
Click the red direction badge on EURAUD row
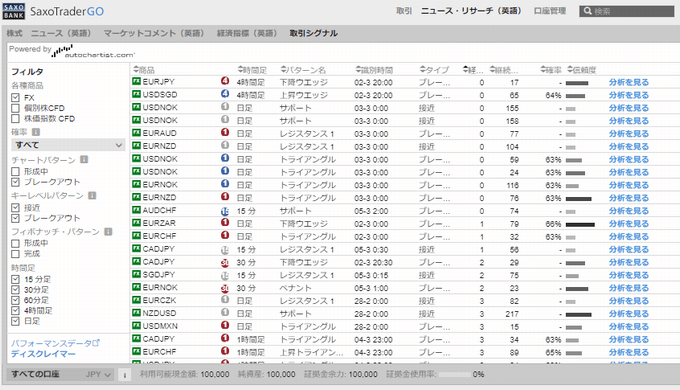pos(225,132)
